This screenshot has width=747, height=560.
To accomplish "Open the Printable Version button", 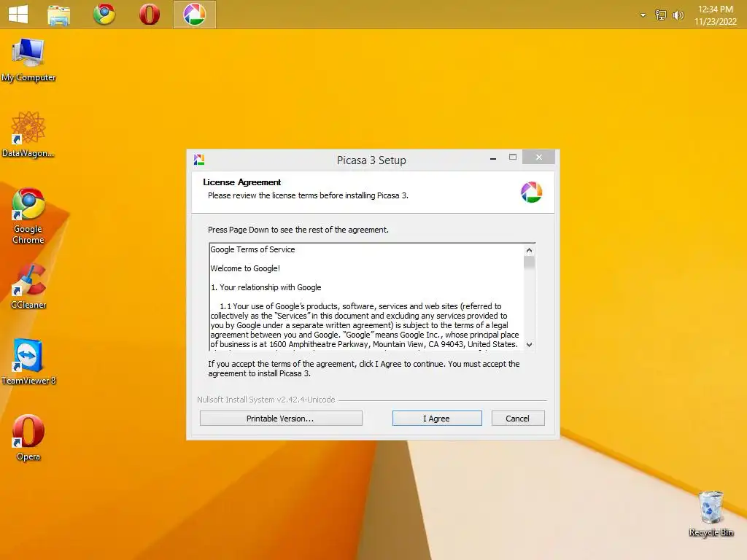I will pos(281,418).
